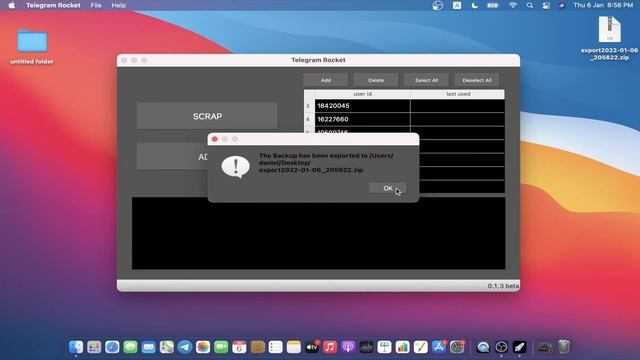Screen dimensions: 640x360
Task: Open Maps from the dock
Action: (x=167, y=347)
